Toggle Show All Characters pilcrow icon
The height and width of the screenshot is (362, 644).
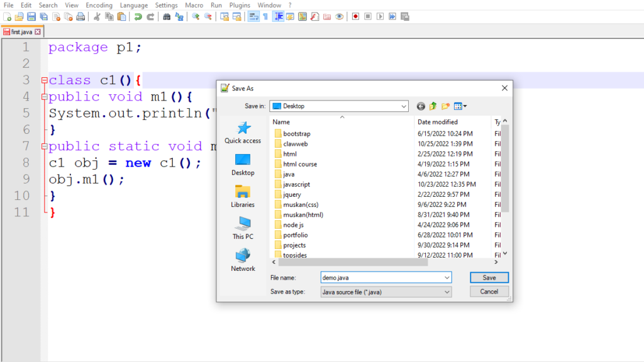[x=265, y=17]
